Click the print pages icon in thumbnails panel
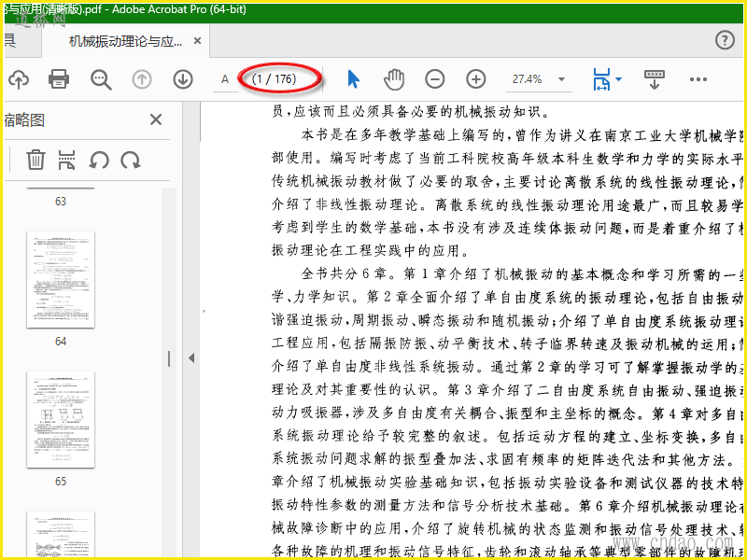This screenshot has height=560, width=747. (x=66, y=160)
